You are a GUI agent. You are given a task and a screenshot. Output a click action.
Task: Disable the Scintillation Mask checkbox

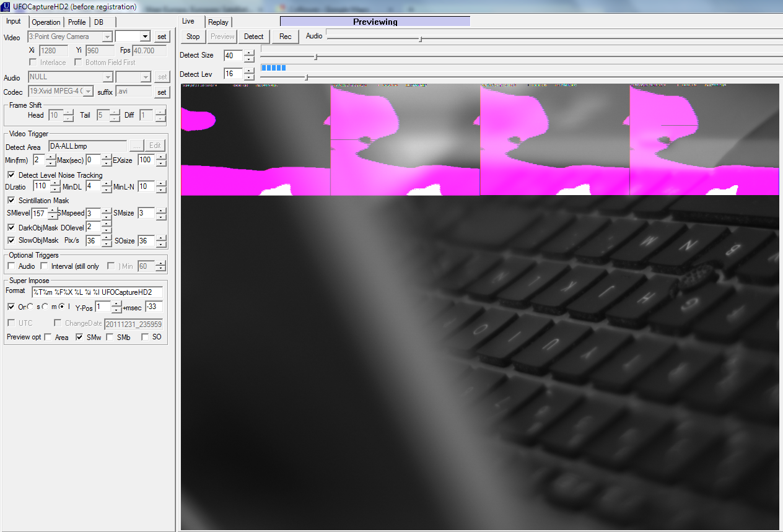click(x=11, y=200)
